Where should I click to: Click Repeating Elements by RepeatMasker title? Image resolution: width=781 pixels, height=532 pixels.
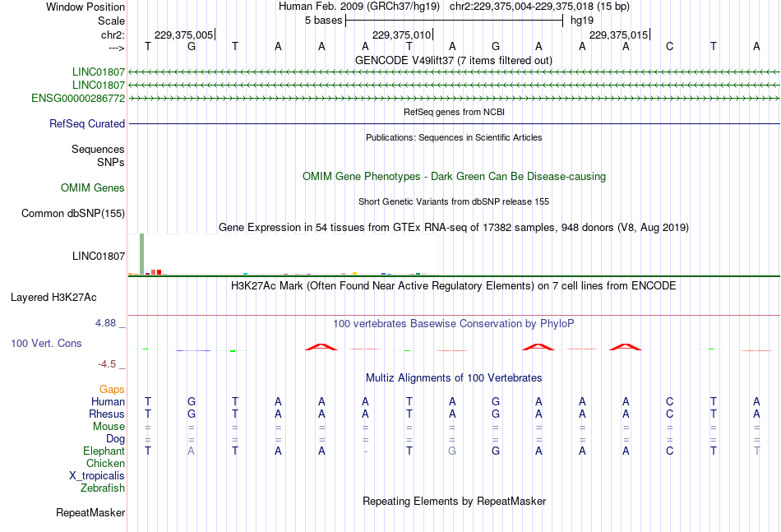click(455, 501)
